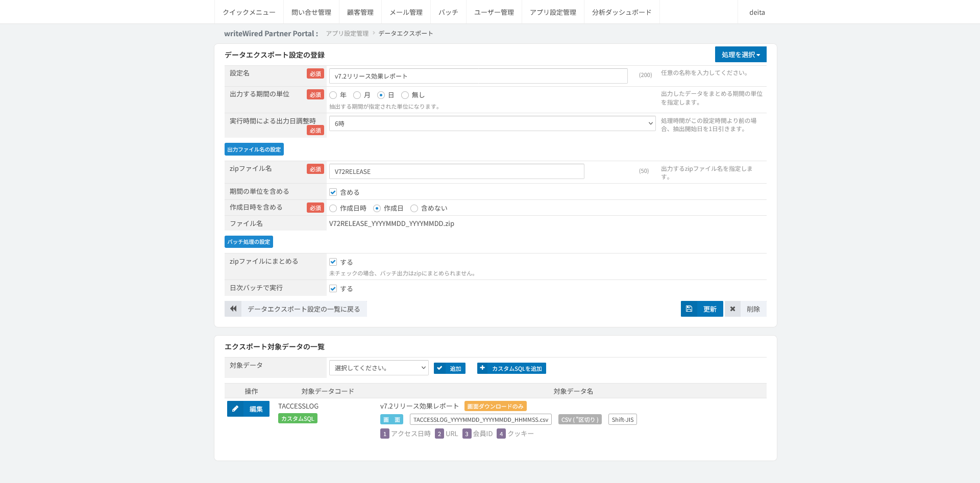Toggle 期間の単位を含める checkbox
The height and width of the screenshot is (483, 980).
333,192
